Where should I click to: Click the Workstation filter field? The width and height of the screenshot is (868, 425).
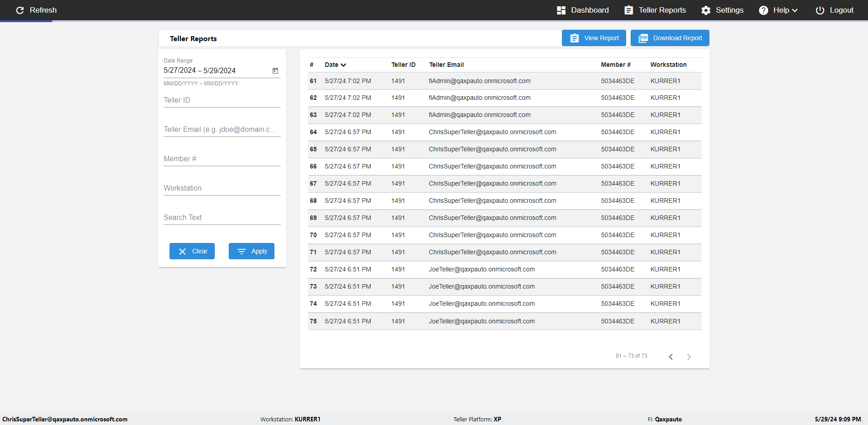[222, 188]
